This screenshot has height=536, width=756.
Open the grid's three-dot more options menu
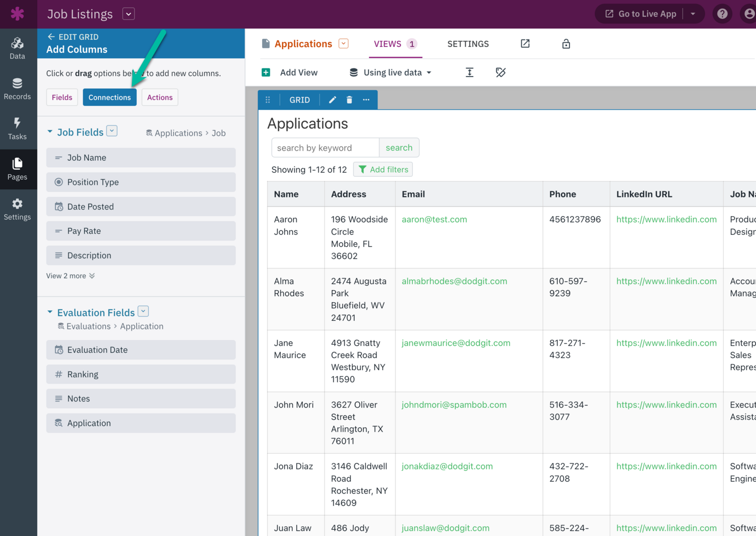click(x=366, y=100)
